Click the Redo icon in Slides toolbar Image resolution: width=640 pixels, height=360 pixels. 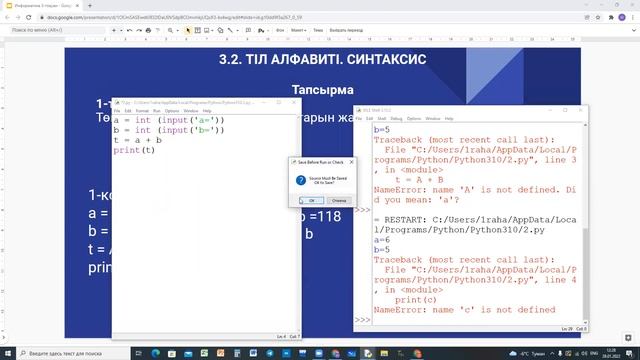[139, 30]
